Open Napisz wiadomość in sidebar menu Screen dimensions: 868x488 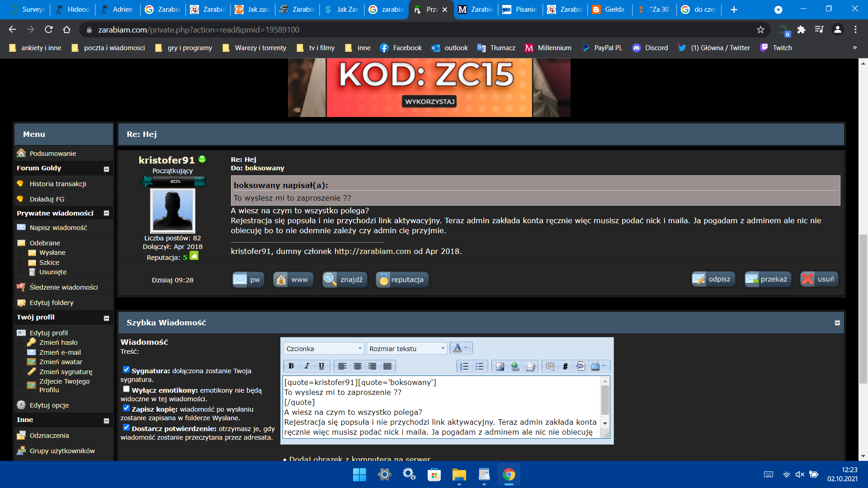point(58,228)
